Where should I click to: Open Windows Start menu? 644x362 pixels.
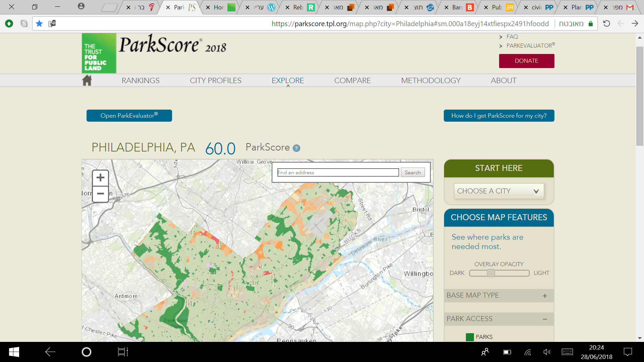click(x=14, y=352)
